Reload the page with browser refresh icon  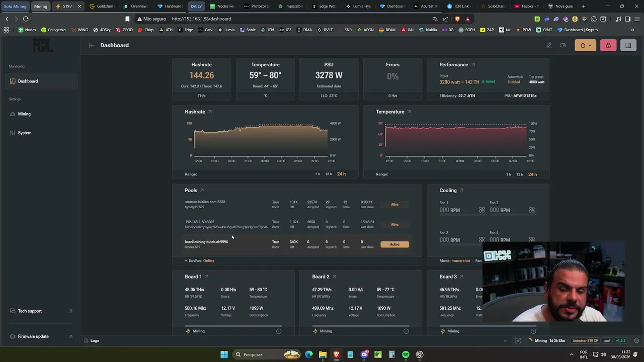[x=26, y=19]
